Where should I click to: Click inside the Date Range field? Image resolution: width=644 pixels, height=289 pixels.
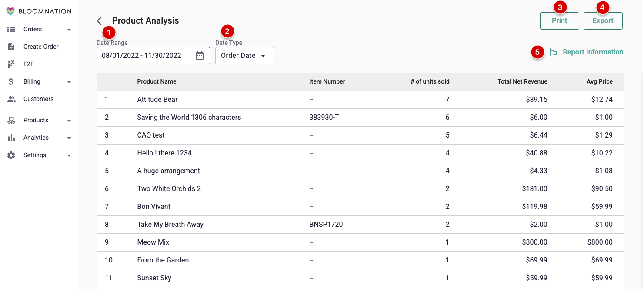tap(143, 56)
